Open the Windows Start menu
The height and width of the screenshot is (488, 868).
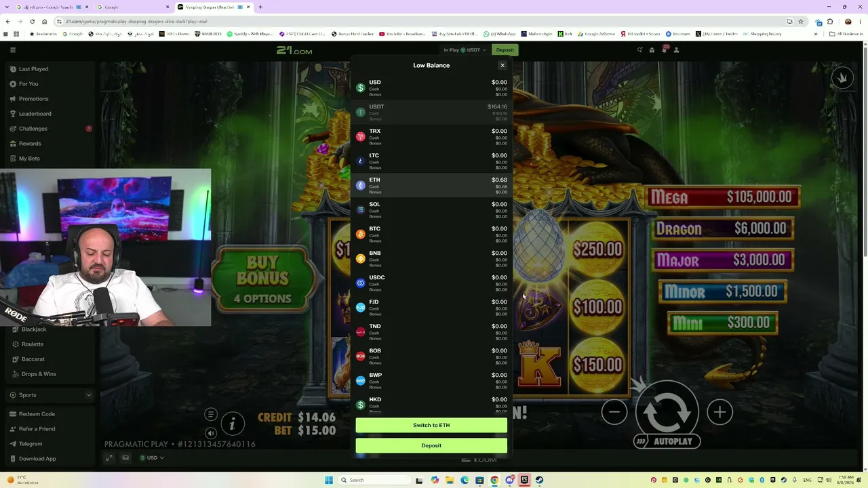pyautogui.click(x=329, y=480)
